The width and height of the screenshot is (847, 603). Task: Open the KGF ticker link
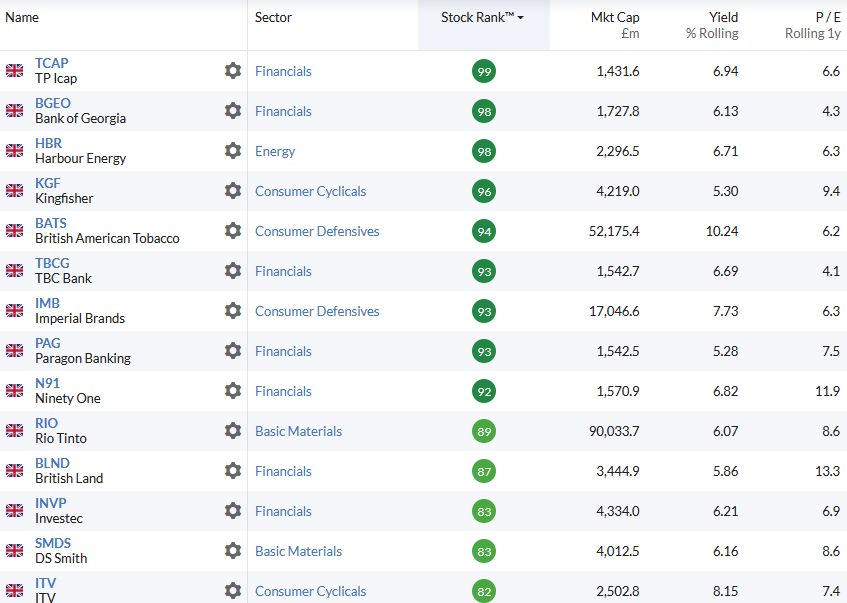[48, 183]
